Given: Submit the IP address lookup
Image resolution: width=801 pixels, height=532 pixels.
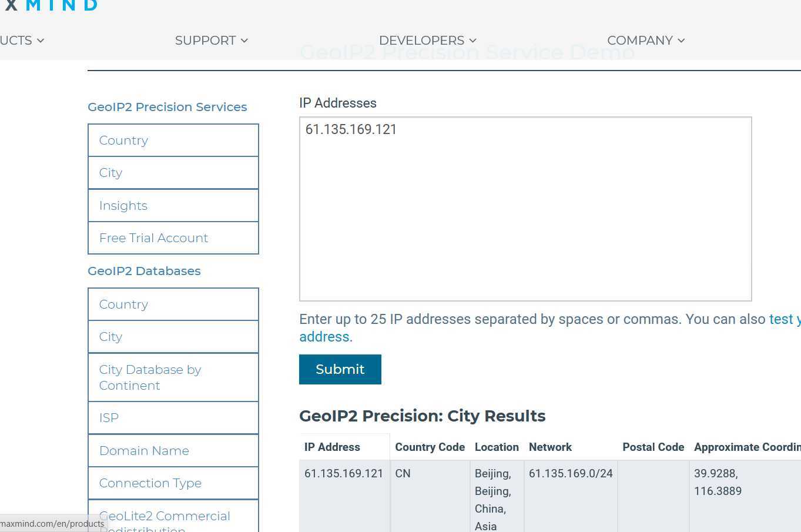Looking at the screenshot, I should click(340, 369).
